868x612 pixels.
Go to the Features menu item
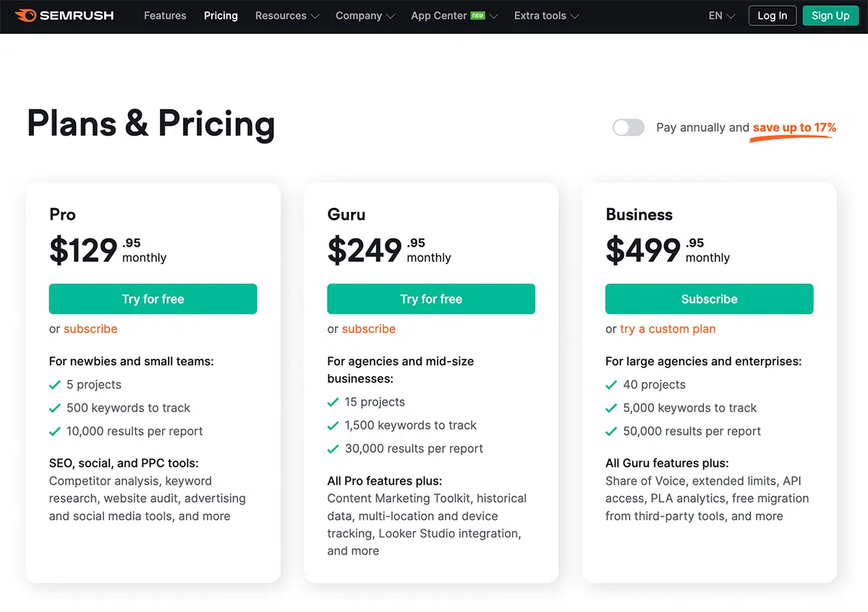coord(165,15)
